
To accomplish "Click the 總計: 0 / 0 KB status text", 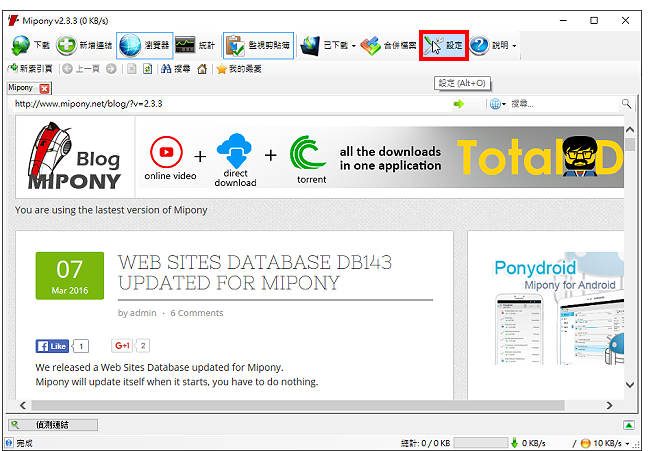I will pos(425,443).
